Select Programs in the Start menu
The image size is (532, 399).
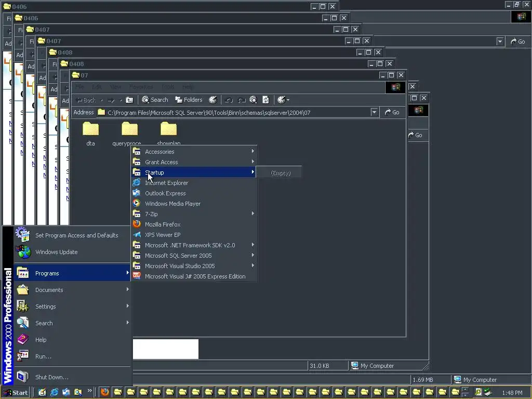[x=72, y=273]
